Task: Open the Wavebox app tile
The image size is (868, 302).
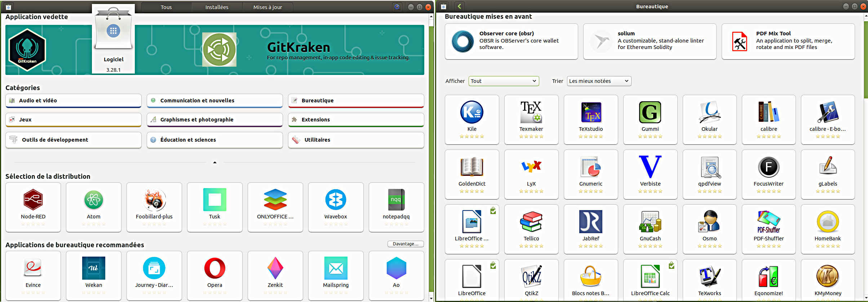Action: pyautogui.click(x=336, y=207)
